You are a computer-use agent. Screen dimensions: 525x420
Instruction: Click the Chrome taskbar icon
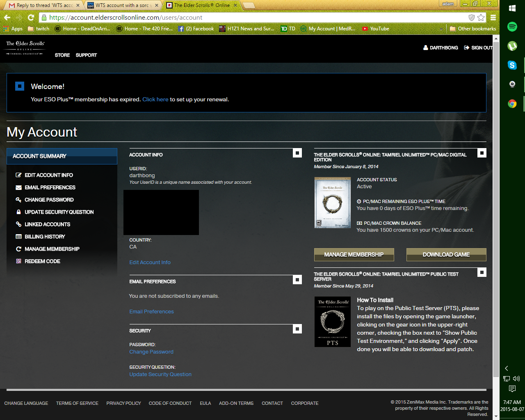tap(512, 104)
